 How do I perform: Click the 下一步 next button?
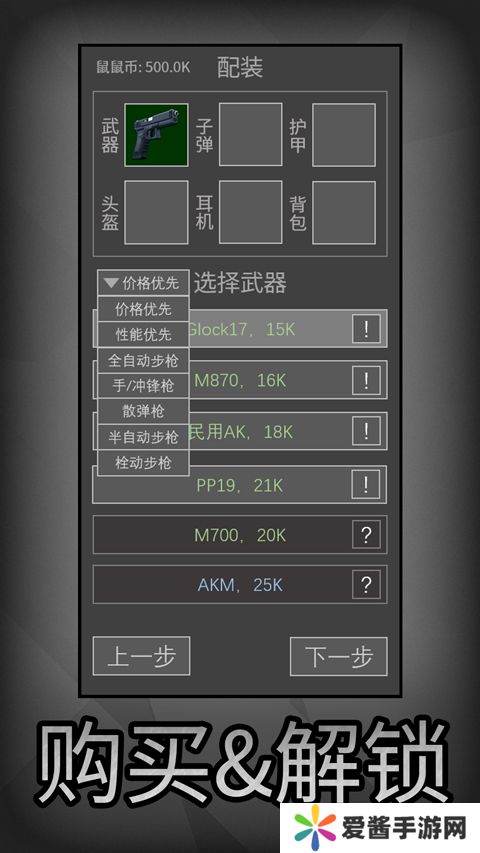[x=339, y=656]
